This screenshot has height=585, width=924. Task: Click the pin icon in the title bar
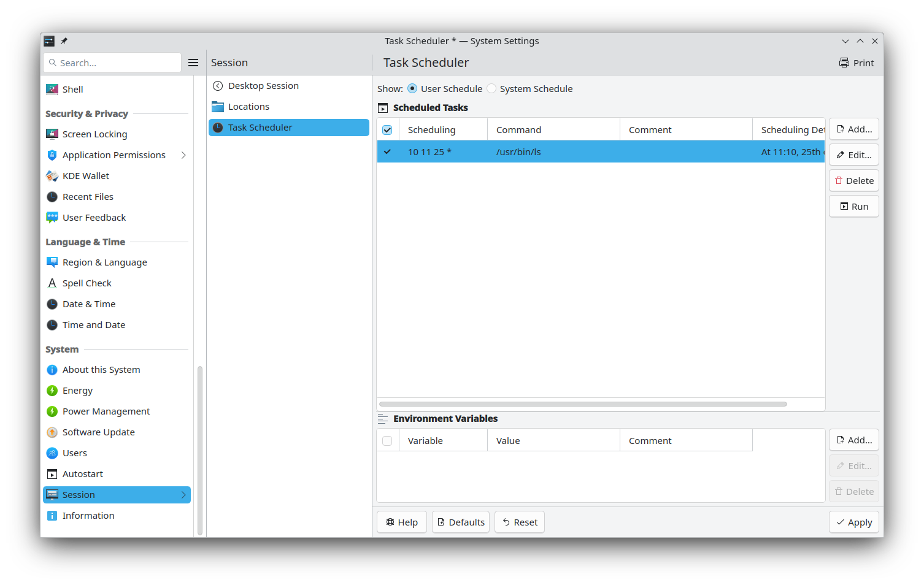point(64,41)
